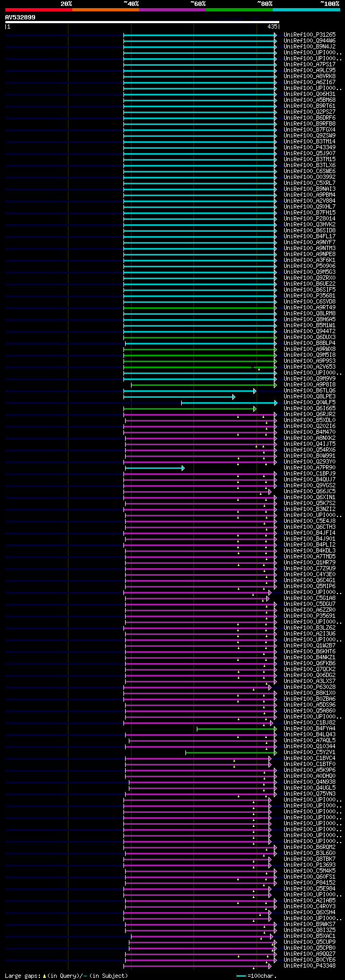The image size is (345, 980).
Task: Click the cyan alignment bar for UniRef100_Q0WLF5
Action: pos(229,403)
